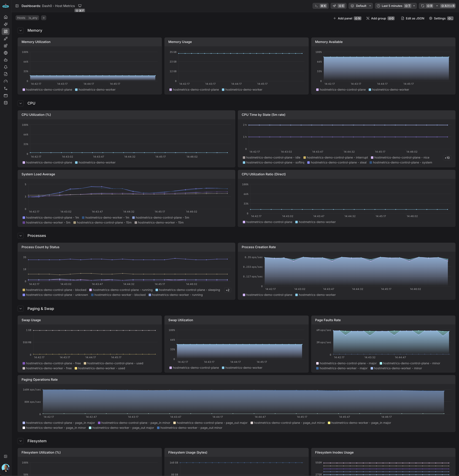Collapse the Paging & Swap group
This screenshot has height=476, width=459.
click(x=21, y=309)
